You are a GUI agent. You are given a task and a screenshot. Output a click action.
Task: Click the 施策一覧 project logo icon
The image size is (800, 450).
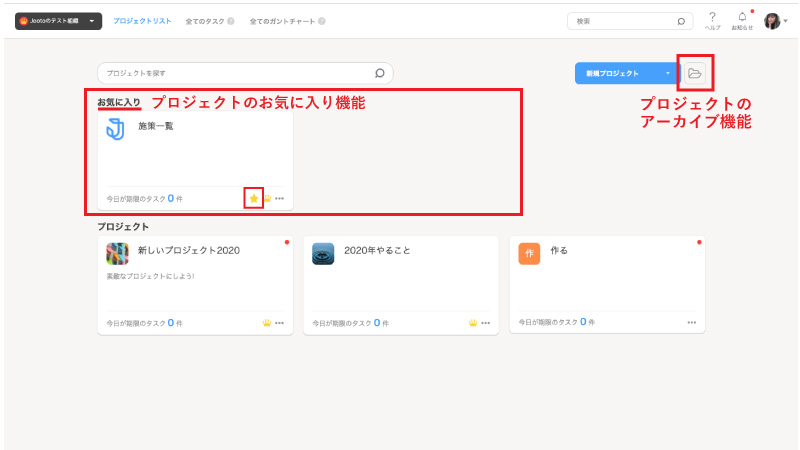(x=116, y=128)
